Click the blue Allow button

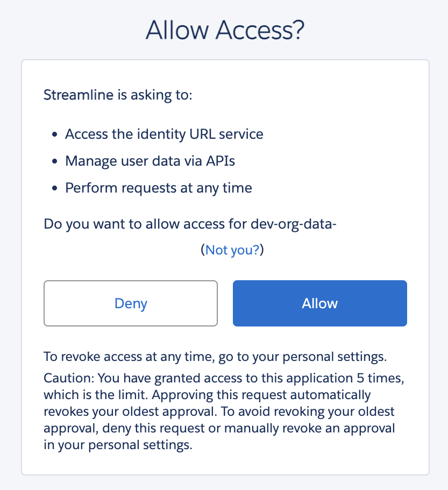tap(319, 303)
